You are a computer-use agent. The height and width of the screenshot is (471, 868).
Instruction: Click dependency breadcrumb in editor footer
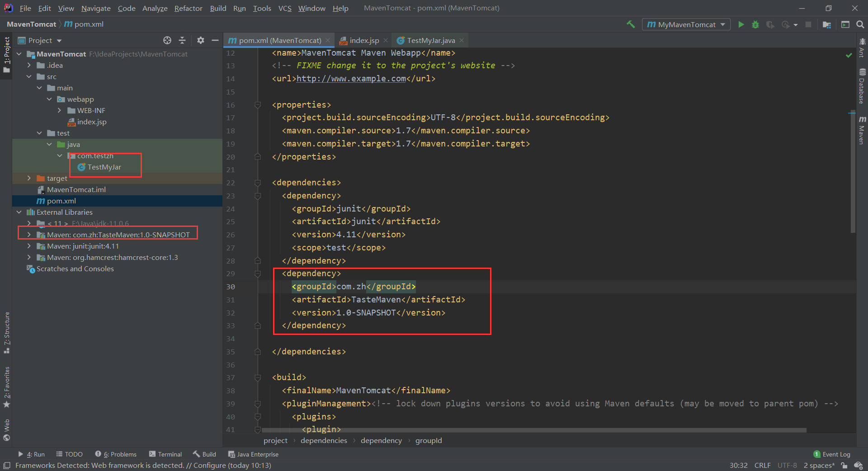(381, 440)
